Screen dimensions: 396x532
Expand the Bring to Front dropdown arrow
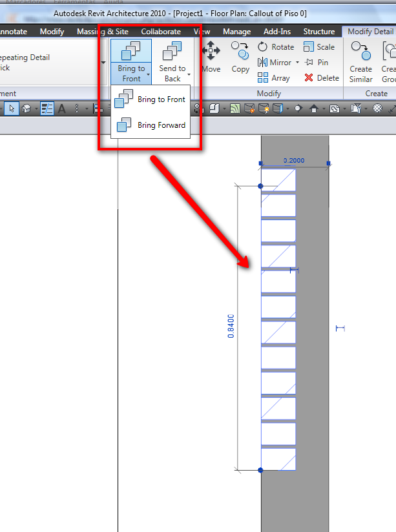tap(149, 74)
